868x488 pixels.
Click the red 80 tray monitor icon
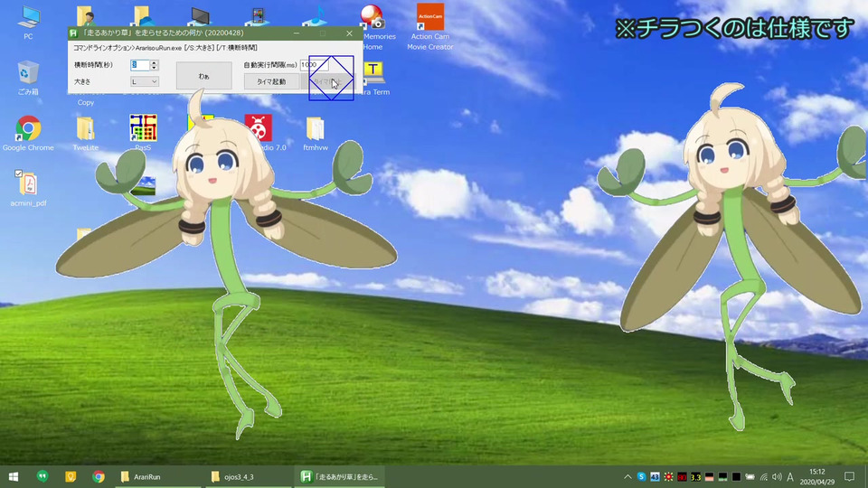tap(682, 477)
